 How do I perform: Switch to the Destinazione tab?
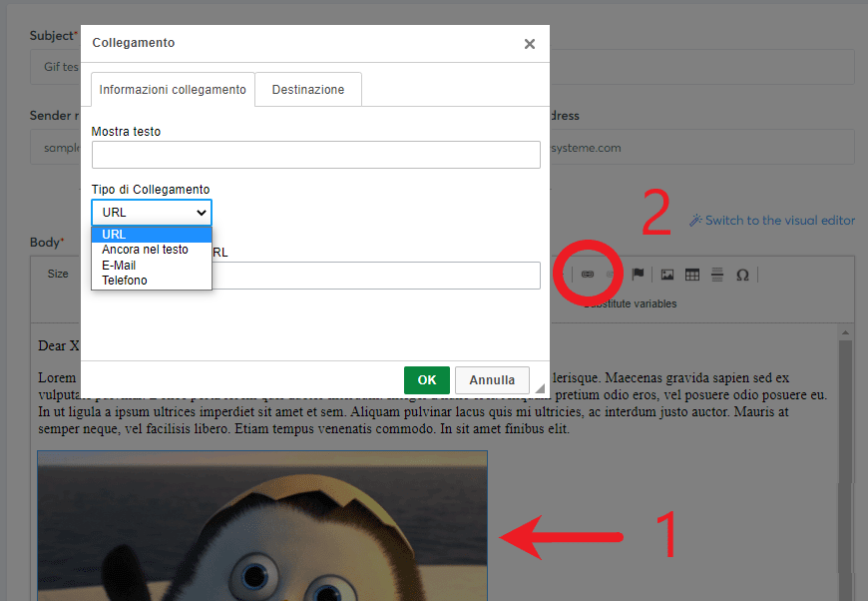309,88
